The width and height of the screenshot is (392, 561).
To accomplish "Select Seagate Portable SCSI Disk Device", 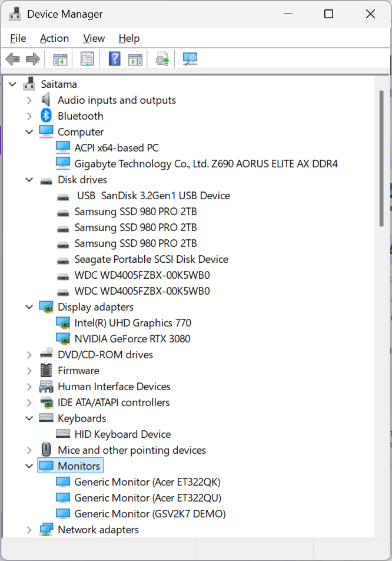I will 151,259.
